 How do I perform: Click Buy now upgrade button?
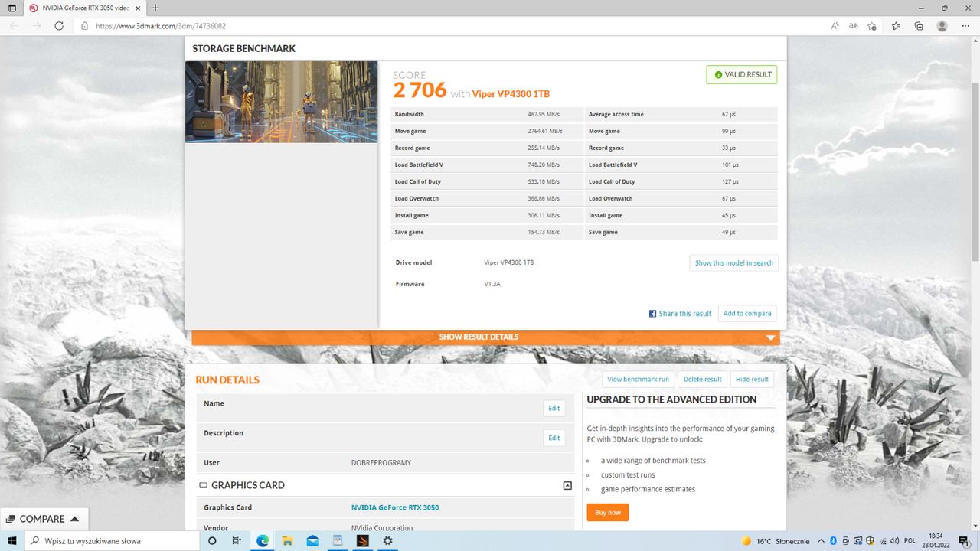[608, 512]
